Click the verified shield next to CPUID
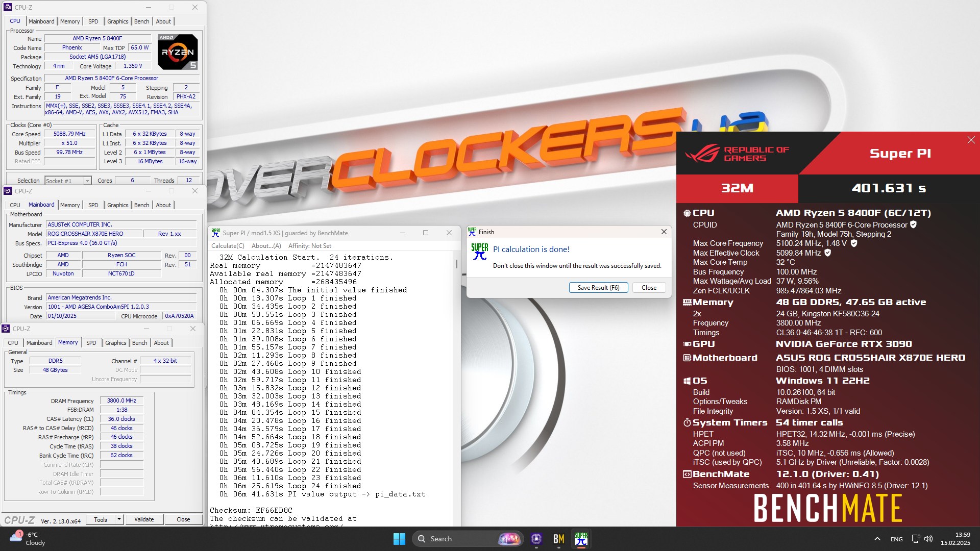This screenshot has width=980, height=551. click(913, 224)
